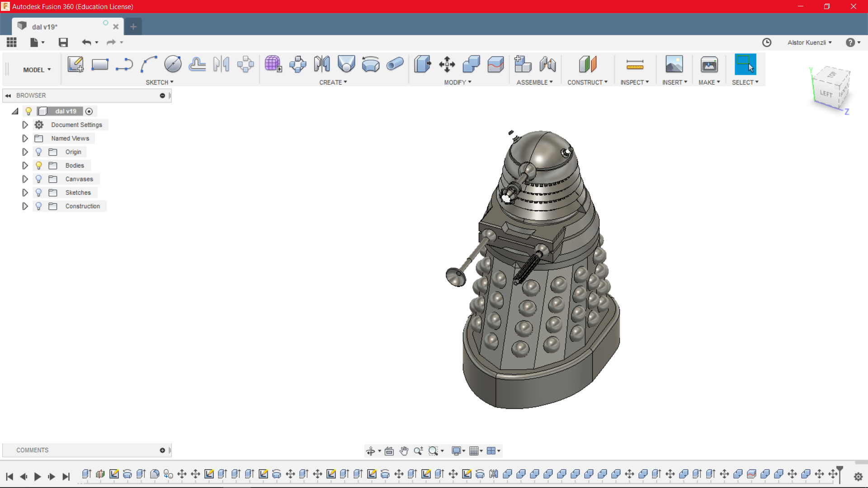The height and width of the screenshot is (488, 868).
Task: Open the Help menu
Action: pyautogui.click(x=853, y=42)
